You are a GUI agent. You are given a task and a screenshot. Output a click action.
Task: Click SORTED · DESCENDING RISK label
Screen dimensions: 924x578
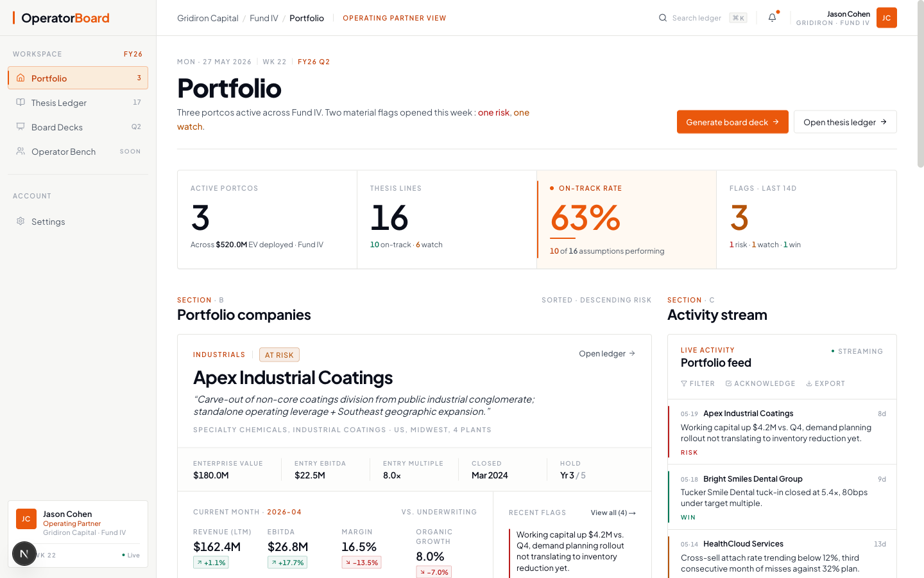point(596,300)
